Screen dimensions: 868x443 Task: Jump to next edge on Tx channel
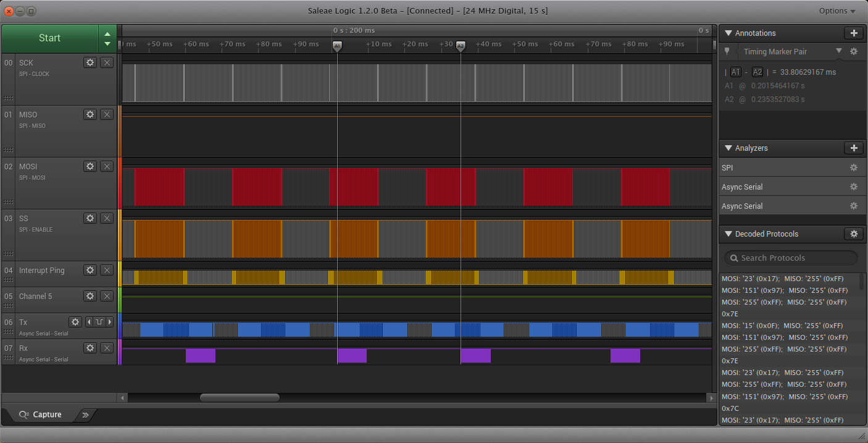point(110,322)
